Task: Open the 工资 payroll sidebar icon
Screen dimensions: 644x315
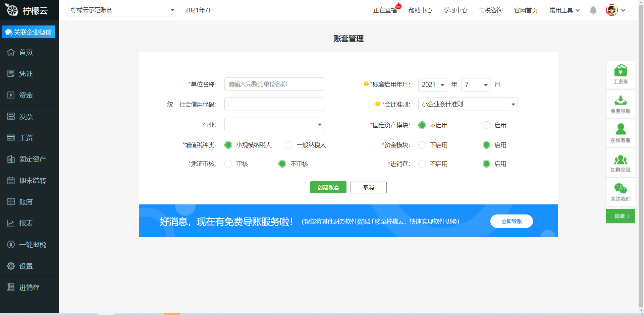Action: pos(11,138)
